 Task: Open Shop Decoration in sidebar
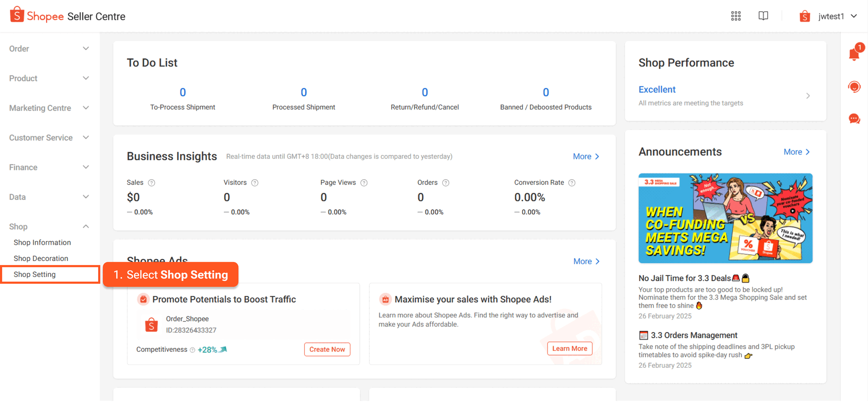point(41,258)
